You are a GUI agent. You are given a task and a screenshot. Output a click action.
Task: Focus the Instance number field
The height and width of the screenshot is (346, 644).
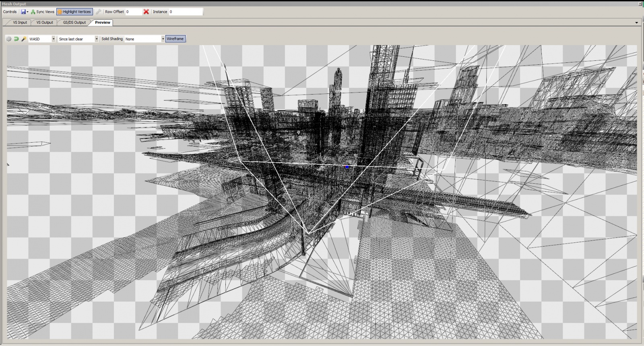click(186, 12)
